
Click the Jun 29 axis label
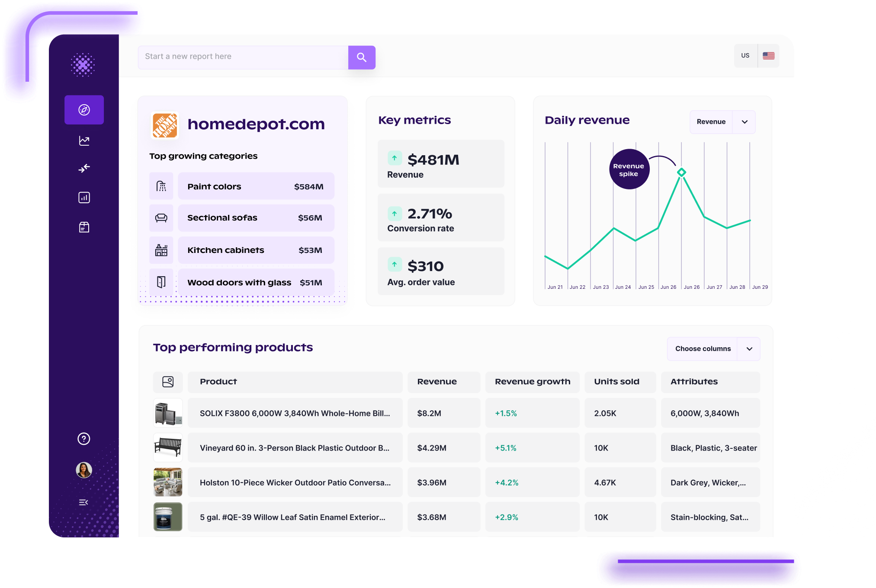[x=760, y=287]
